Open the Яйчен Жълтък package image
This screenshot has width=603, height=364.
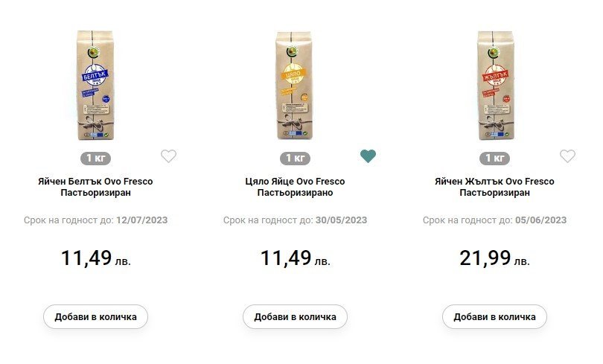pos(494,86)
